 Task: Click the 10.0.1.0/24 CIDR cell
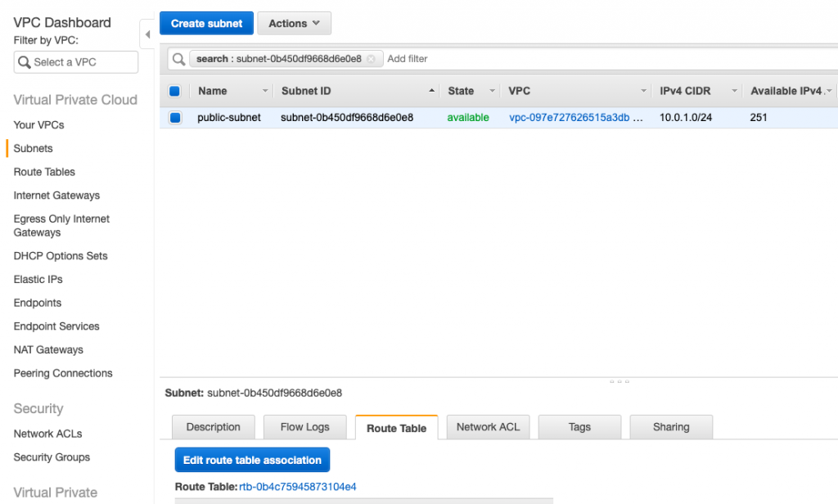pyautogui.click(x=686, y=118)
